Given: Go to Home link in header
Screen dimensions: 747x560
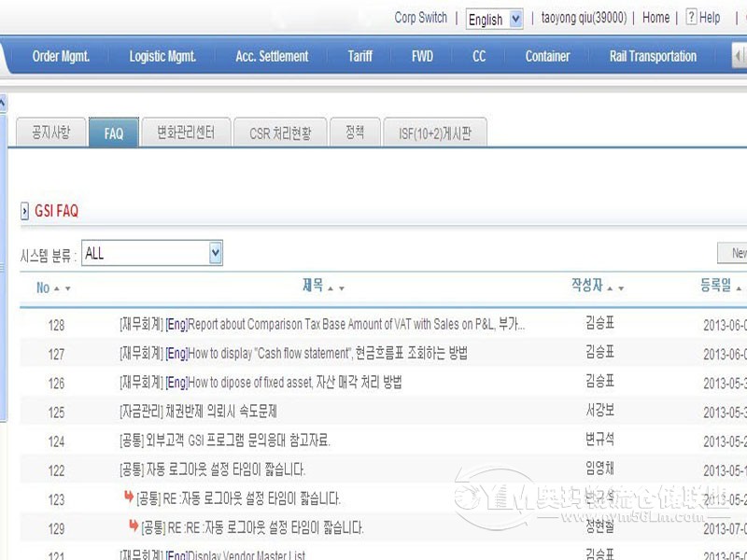Looking at the screenshot, I should [x=656, y=18].
